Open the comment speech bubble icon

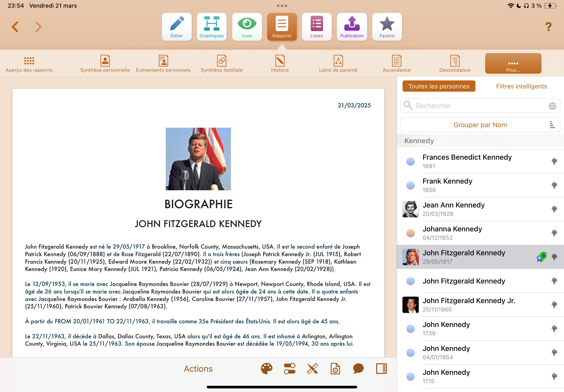pyautogui.click(x=358, y=369)
